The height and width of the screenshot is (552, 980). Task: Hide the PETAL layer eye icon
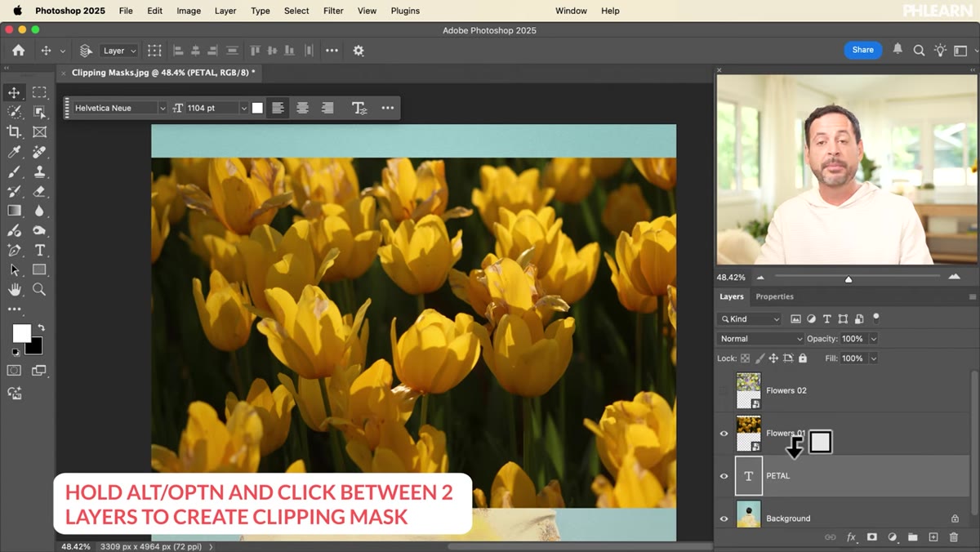724,476
